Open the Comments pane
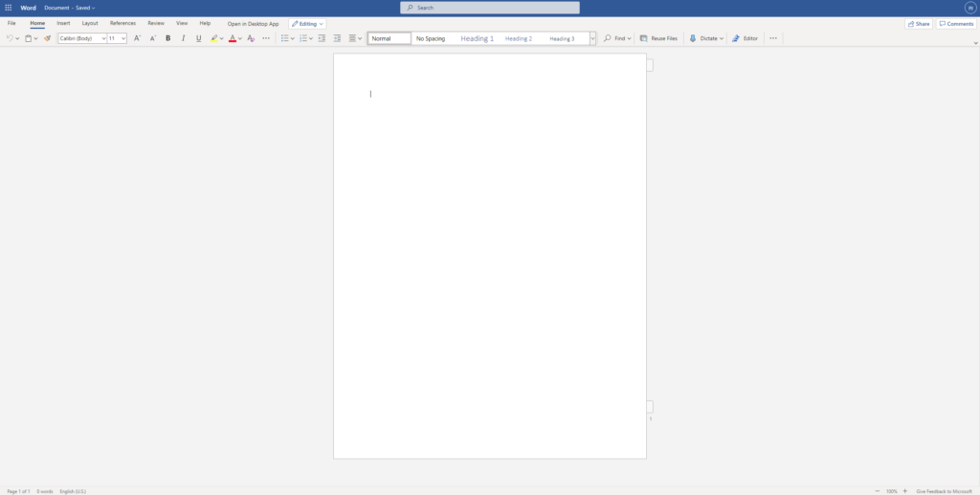 956,24
